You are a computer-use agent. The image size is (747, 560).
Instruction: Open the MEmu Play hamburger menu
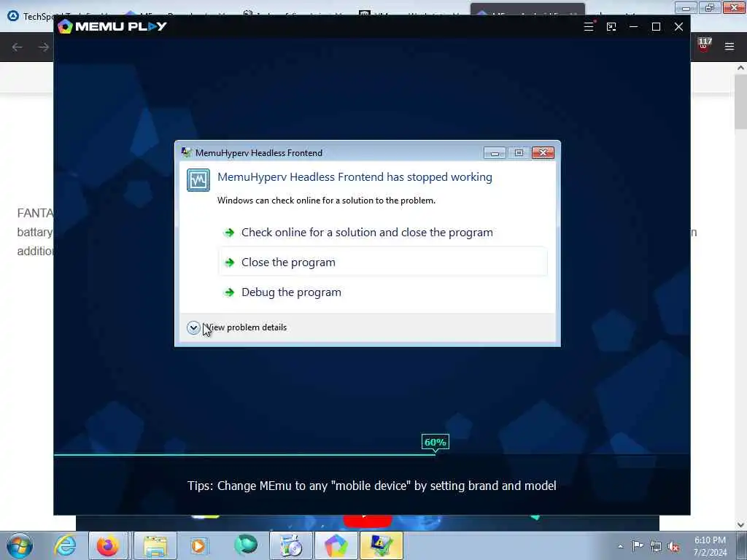[x=589, y=27]
